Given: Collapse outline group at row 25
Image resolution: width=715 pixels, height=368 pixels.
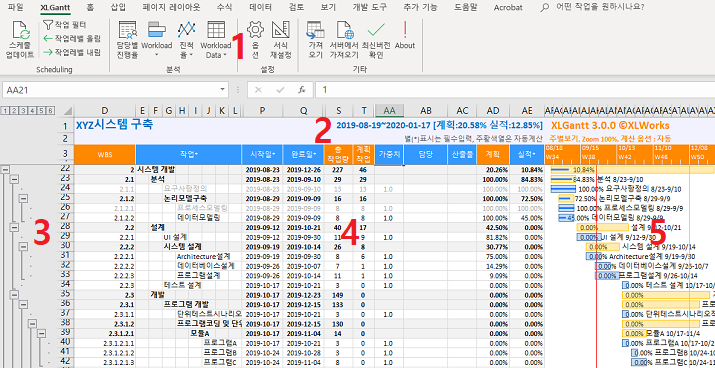Looking at the screenshot, I should (x=23, y=198).
